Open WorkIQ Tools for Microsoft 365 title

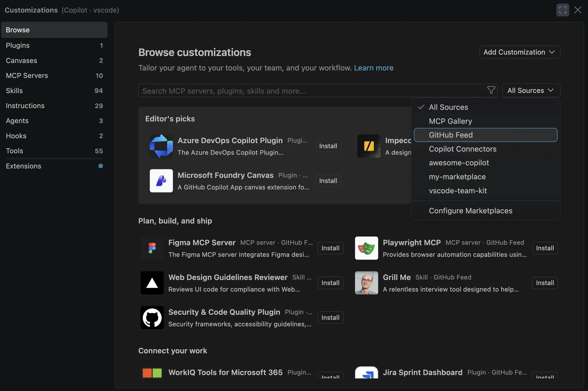225,372
